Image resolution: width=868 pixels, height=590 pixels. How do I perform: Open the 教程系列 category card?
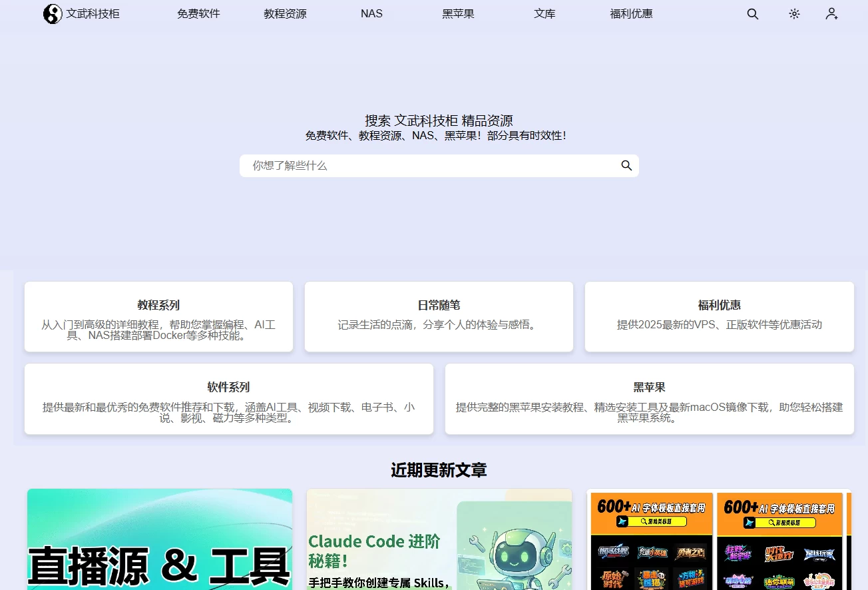tap(158, 316)
